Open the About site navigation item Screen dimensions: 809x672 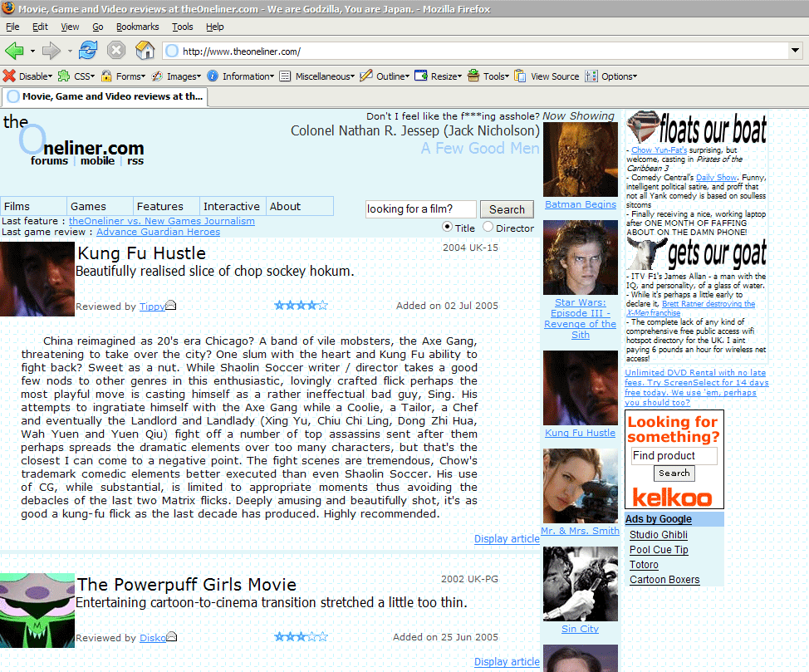coord(300,206)
